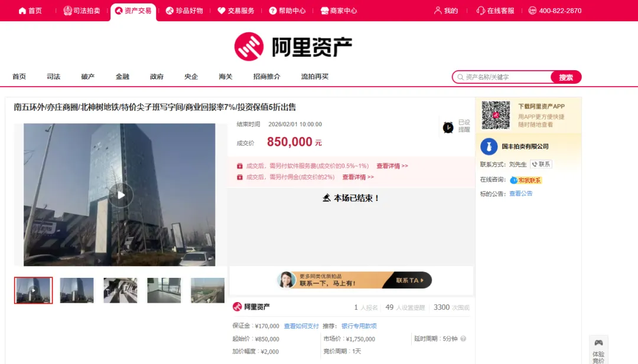Click the 体验竞价 gamepad icon
Viewport: 638px width, 364px height.
pyautogui.click(x=598, y=343)
